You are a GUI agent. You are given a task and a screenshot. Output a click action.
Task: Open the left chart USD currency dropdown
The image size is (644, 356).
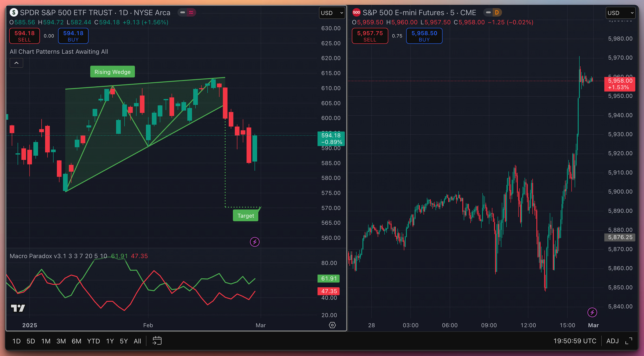click(332, 13)
